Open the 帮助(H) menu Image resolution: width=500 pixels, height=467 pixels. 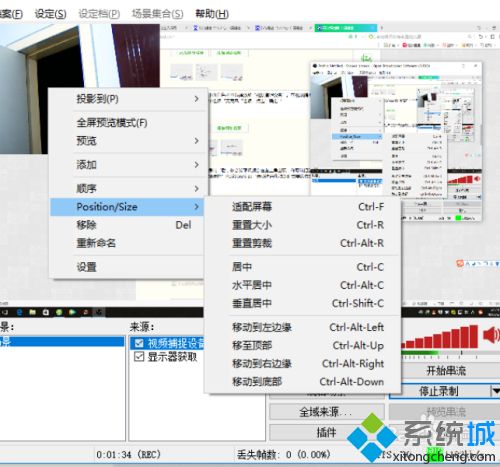pyautogui.click(x=212, y=14)
